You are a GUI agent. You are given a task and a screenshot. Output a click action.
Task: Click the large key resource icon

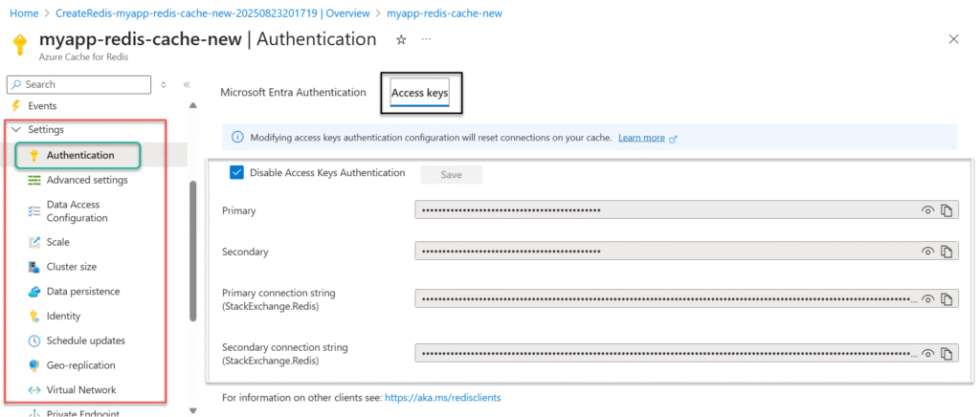(20, 45)
